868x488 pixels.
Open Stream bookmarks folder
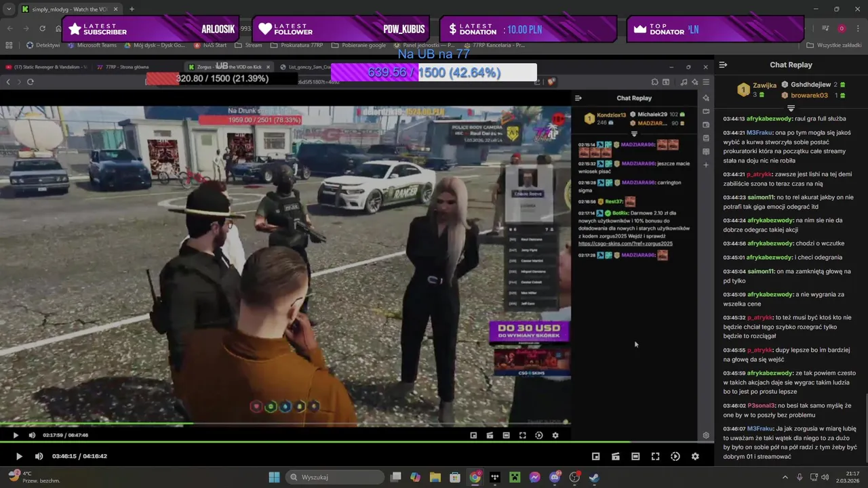(x=248, y=45)
